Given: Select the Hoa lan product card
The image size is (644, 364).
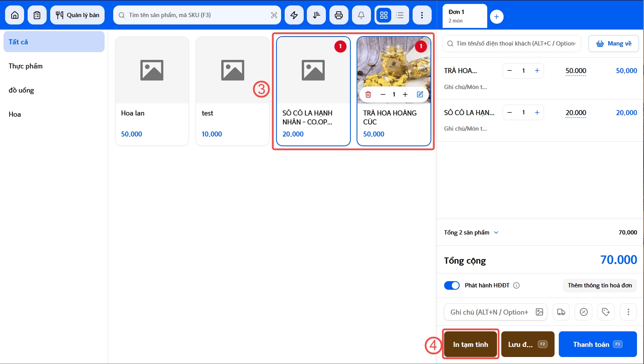Looking at the screenshot, I should pos(152,91).
